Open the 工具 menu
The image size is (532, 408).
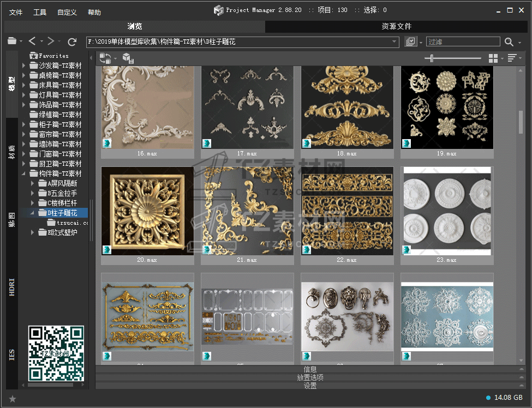[40, 13]
